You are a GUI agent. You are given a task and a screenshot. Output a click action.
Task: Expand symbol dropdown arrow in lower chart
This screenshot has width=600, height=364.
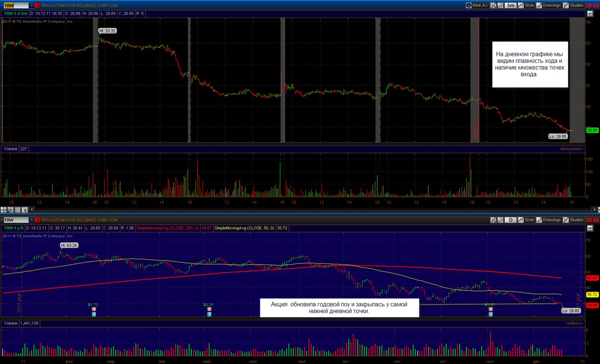[32, 220]
